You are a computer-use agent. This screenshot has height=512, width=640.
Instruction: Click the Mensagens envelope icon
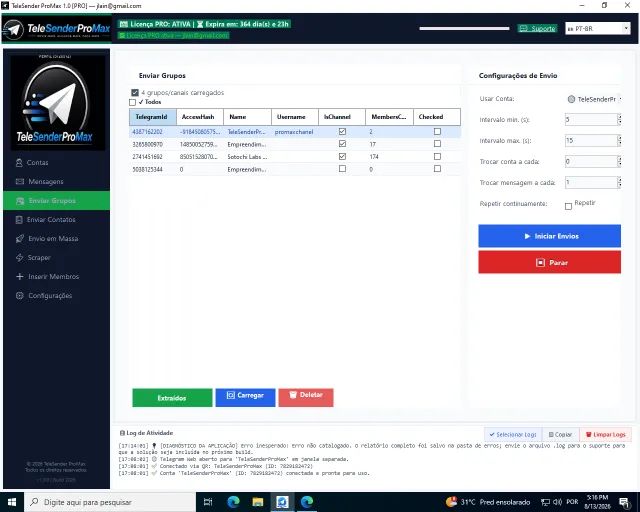pos(20,181)
